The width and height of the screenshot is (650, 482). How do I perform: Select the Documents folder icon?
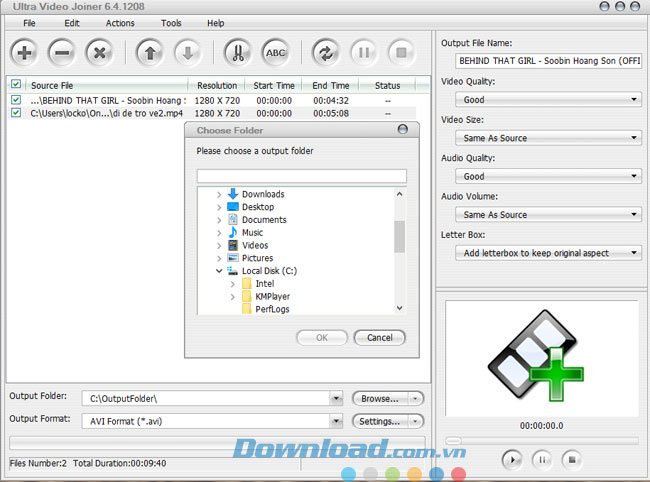tap(233, 219)
